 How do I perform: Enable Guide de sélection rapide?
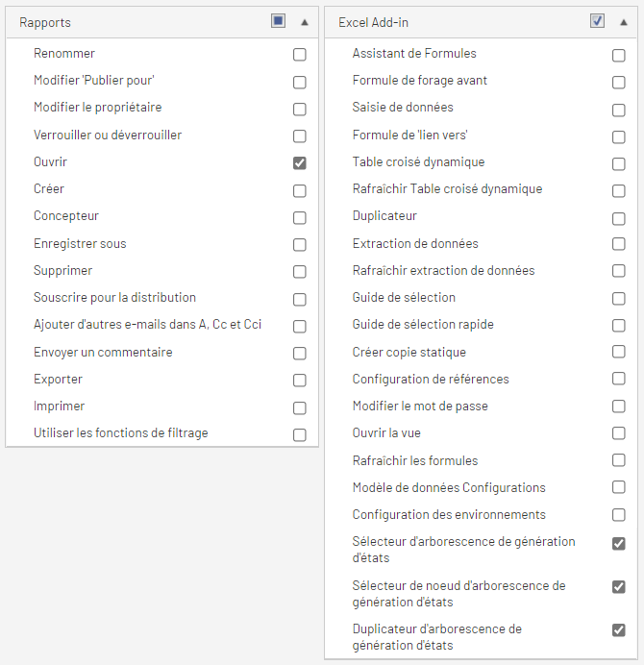[619, 325]
